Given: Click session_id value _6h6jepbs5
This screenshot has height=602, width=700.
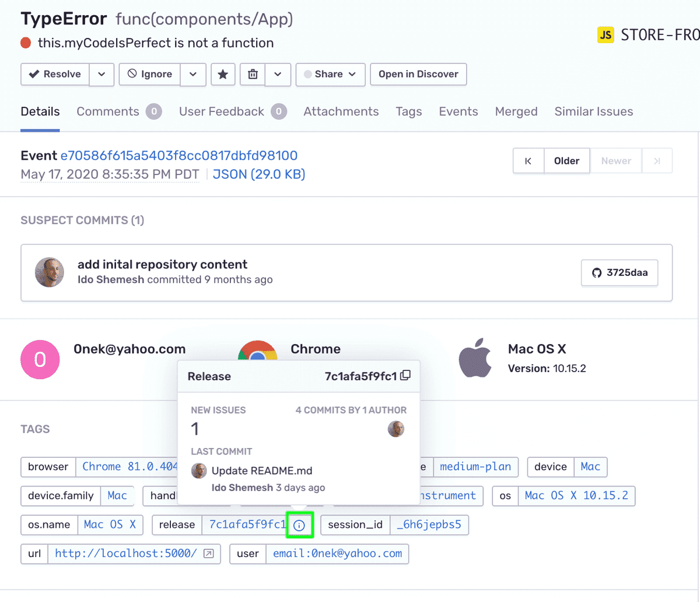Looking at the screenshot, I should pyautogui.click(x=429, y=525).
